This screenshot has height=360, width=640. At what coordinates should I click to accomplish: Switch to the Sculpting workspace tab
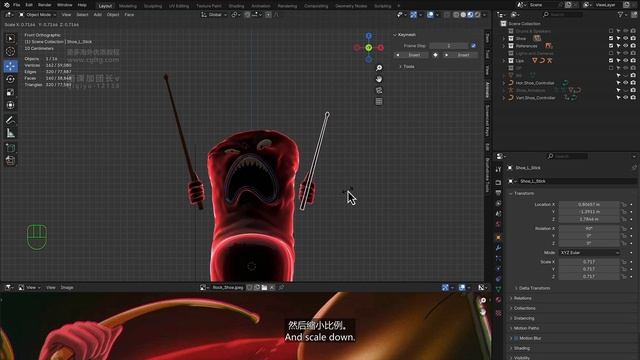(x=153, y=6)
